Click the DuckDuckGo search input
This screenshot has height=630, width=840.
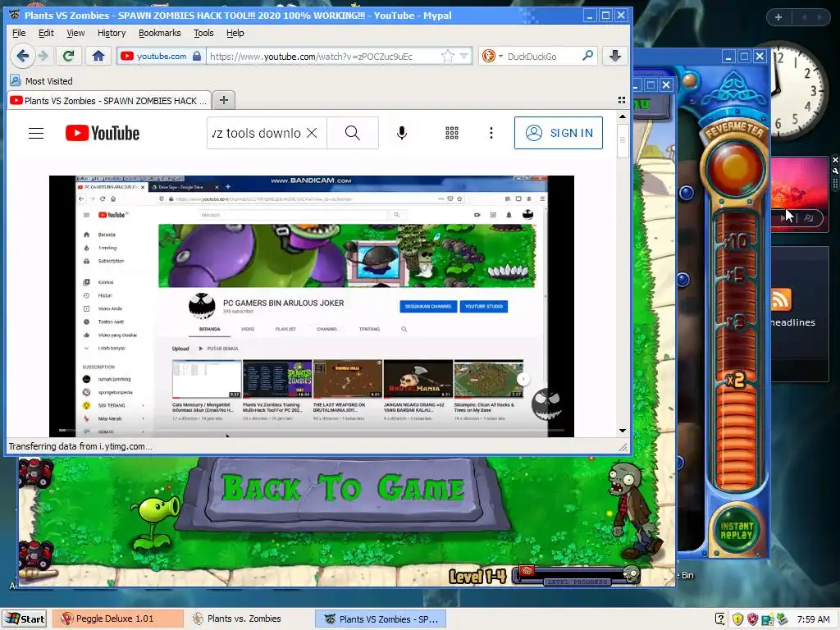[541, 57]
